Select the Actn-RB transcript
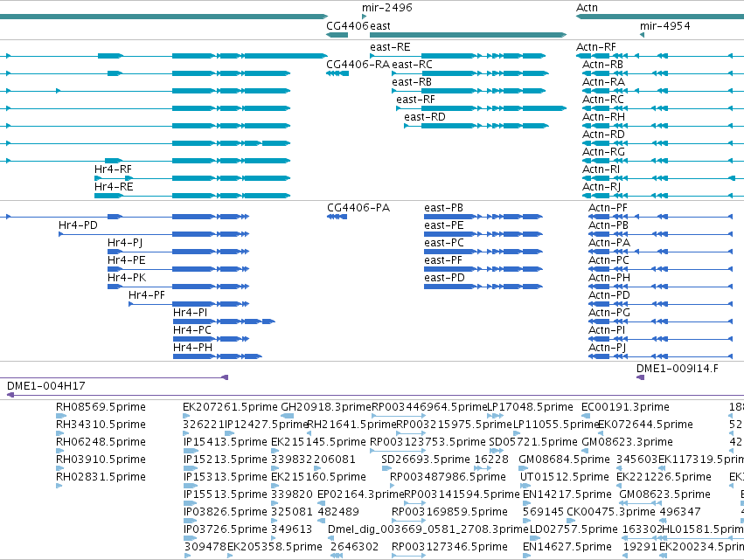Image resolution: width=744 pixels, height=560 pixels. click(602, 65)
